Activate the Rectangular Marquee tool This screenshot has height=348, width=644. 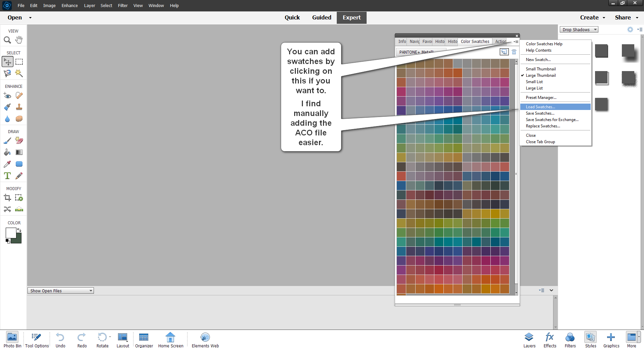point(19,61)
